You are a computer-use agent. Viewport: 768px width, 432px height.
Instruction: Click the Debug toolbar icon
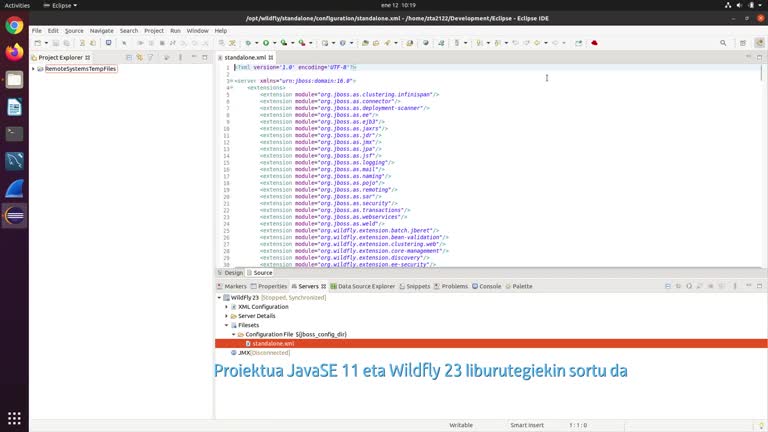[x=248, y=43]
